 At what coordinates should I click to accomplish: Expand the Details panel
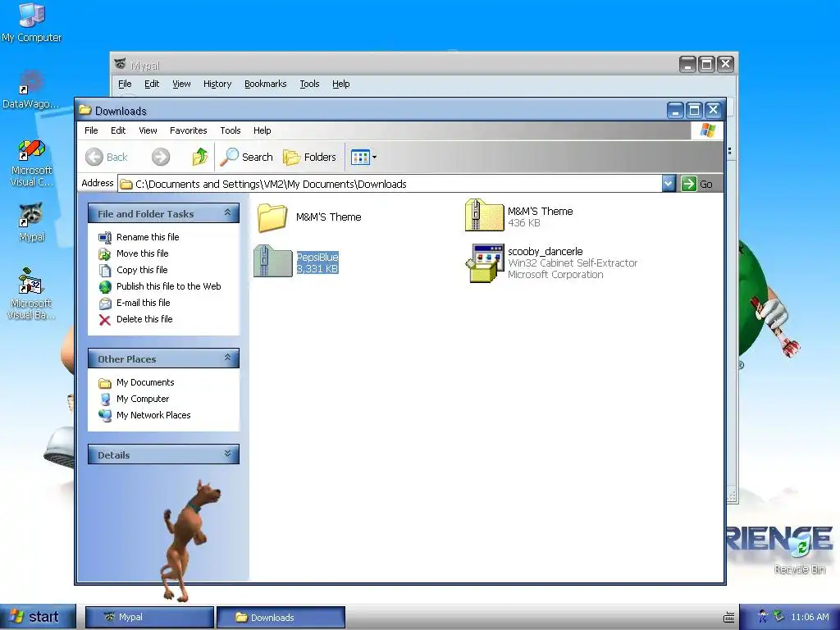pyautogui.click(x=228, y=454)
